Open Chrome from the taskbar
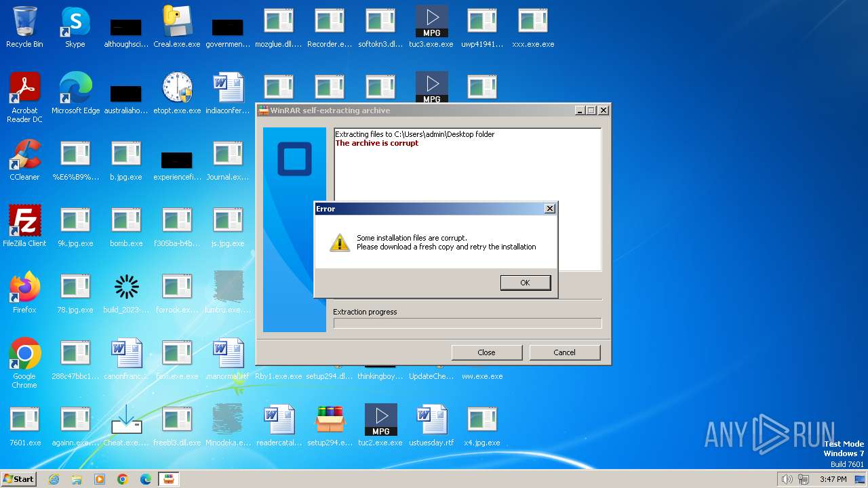Screen dimensions: 868x488 pos(123,479)
